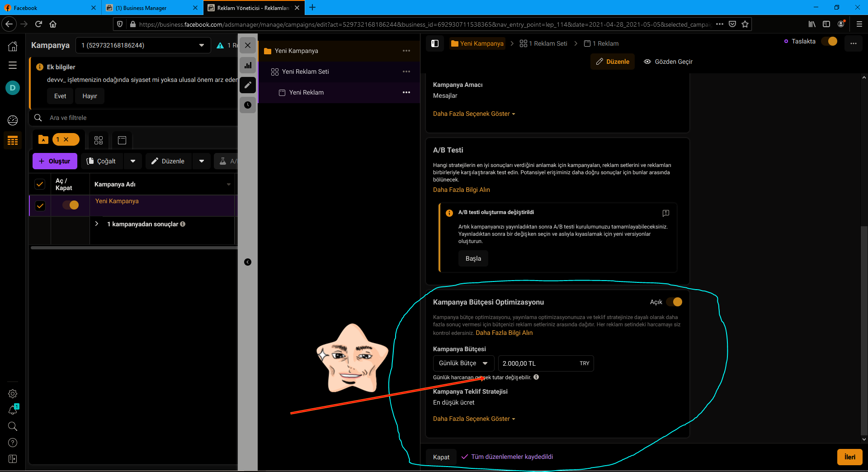The image size is (868, 472).
Task: Open the notifications bell icon
Action: [x=13, y=410]
